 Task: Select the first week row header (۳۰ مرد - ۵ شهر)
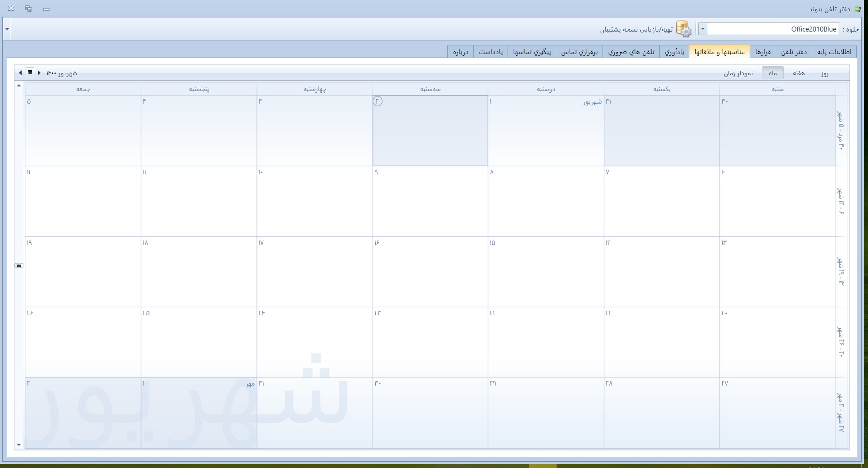[x=841, y=131]
